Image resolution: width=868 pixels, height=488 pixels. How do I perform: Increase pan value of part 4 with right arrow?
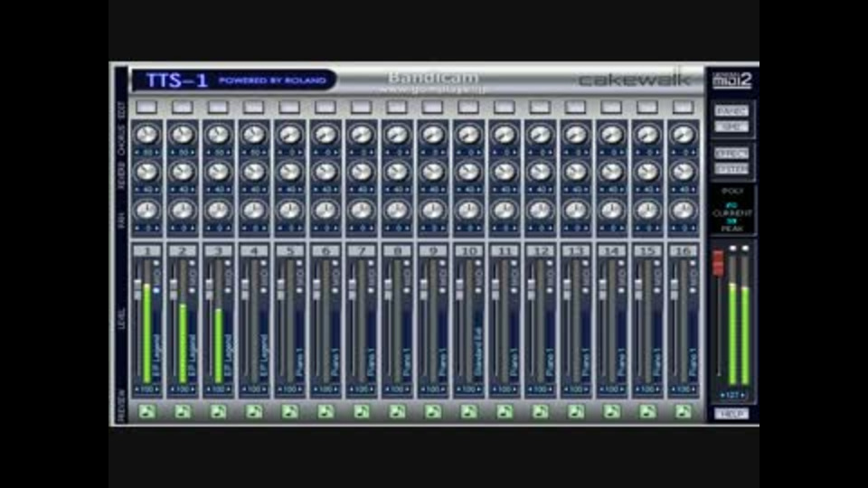click(265, 228)
